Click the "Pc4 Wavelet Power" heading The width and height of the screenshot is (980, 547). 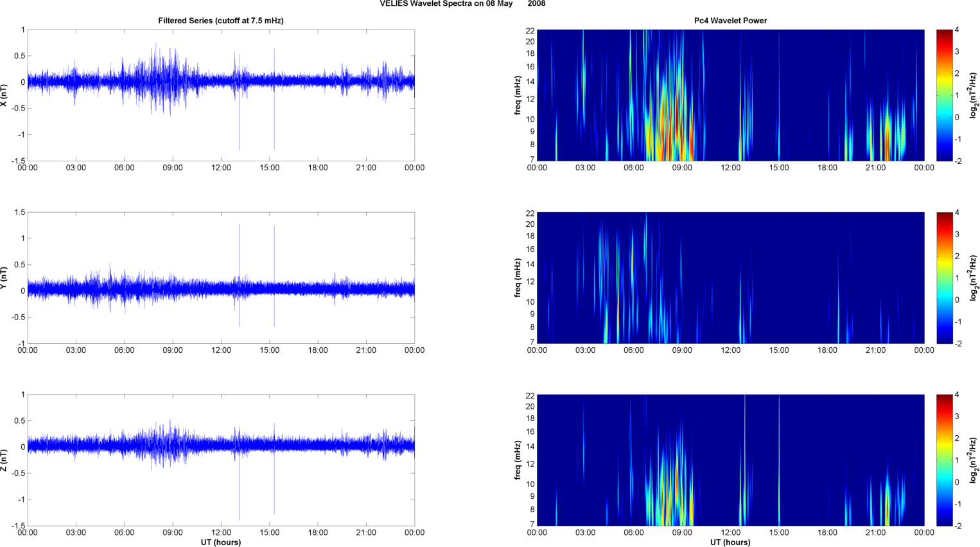click(730, 21)
